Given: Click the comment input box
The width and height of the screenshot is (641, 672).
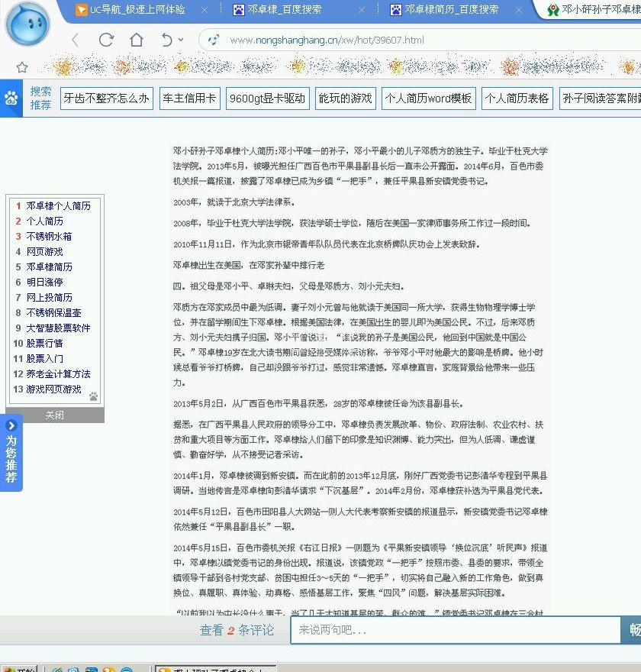Looking at the screenshot, I should 455,630.
